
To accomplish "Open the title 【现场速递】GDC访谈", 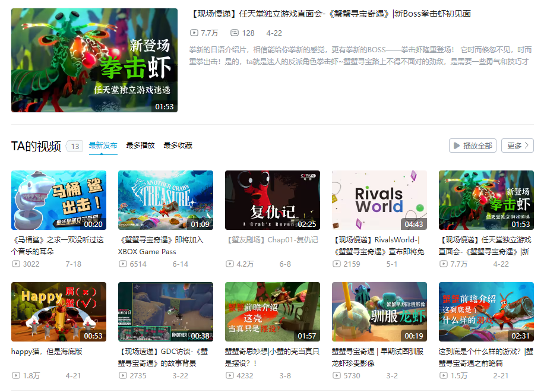I will pyautogui.click(x=163, y=358).
